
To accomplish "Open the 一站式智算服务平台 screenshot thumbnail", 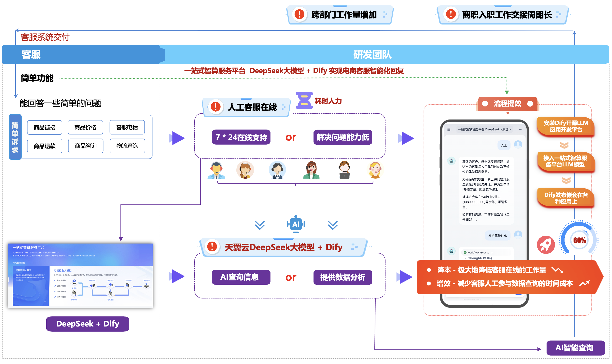I will [80, 275].
